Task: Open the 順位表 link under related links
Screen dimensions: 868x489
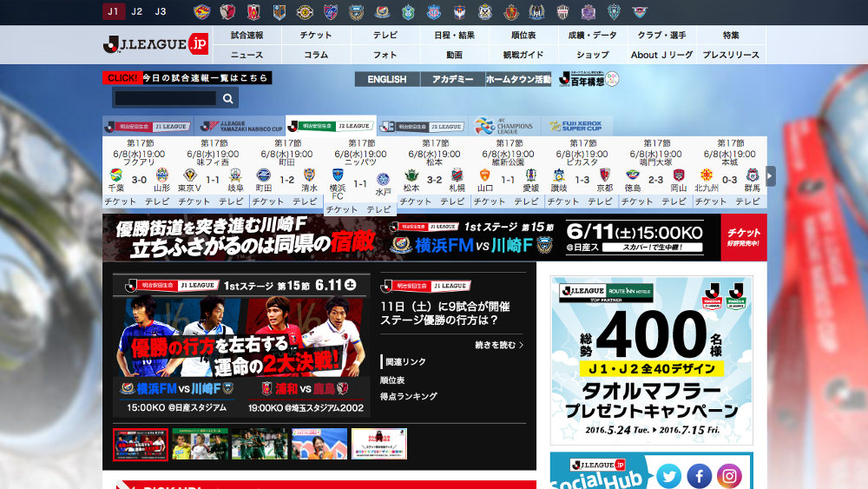Action: coord(393,380)
